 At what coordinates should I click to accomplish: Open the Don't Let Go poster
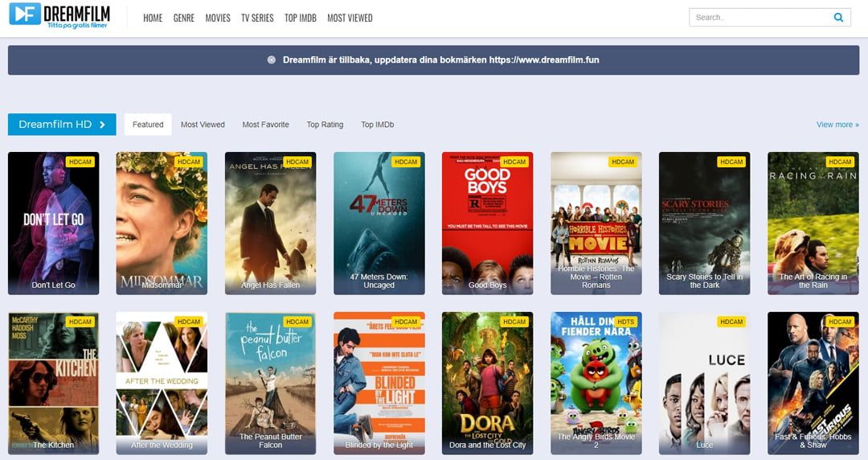pos(54,224)
